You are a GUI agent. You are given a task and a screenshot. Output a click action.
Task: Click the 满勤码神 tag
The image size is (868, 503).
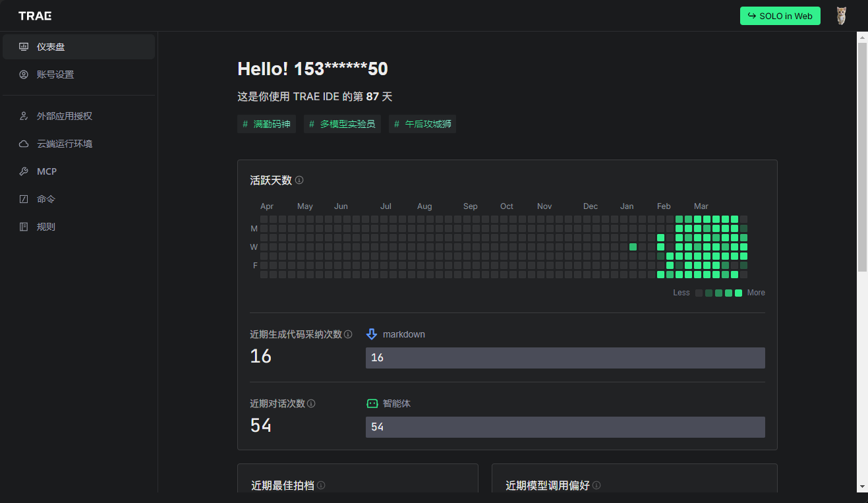point(266,124)
